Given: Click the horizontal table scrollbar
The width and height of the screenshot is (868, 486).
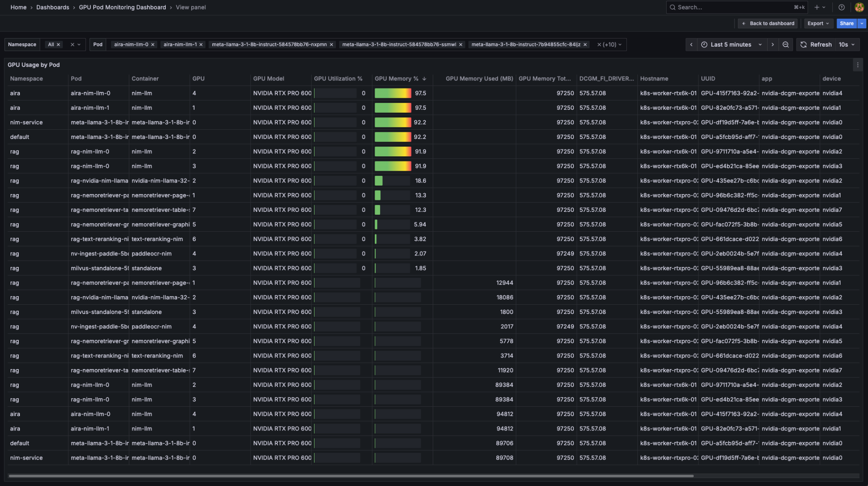Looking at the screenshot, I should tap(351, 476).
